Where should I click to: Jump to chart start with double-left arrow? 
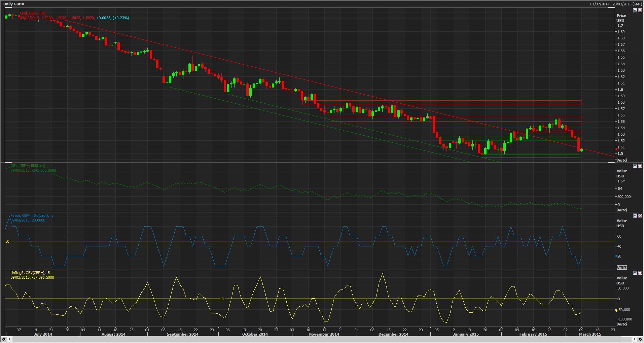click(4, 339)
